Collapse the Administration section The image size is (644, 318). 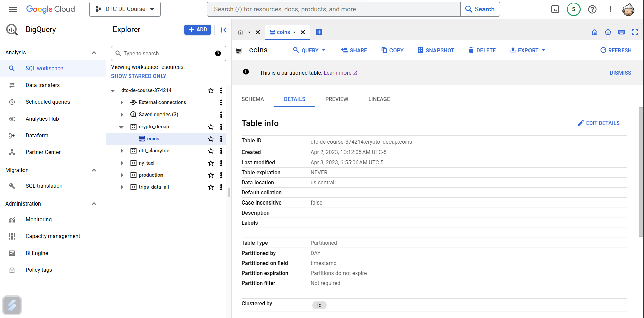94,203
